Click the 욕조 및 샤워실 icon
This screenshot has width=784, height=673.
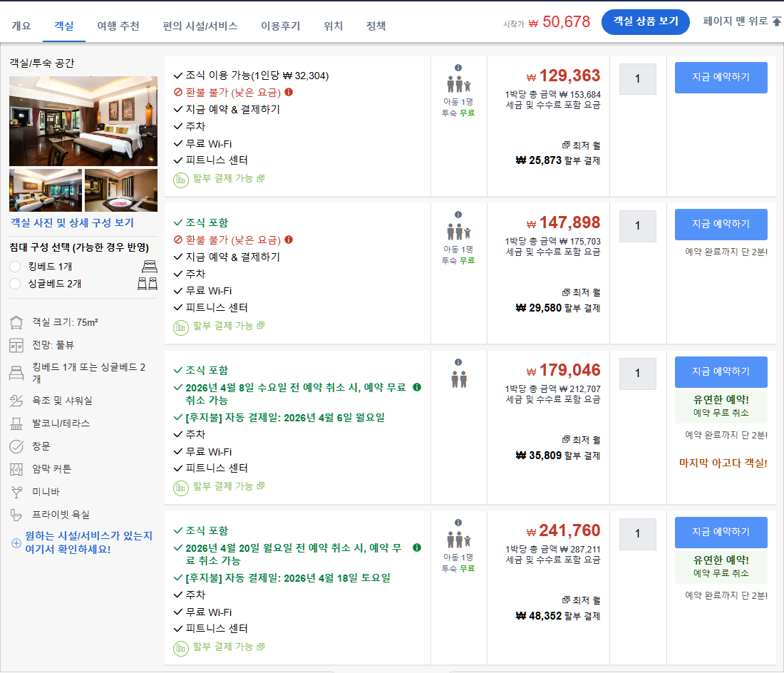tap(16, 401)
